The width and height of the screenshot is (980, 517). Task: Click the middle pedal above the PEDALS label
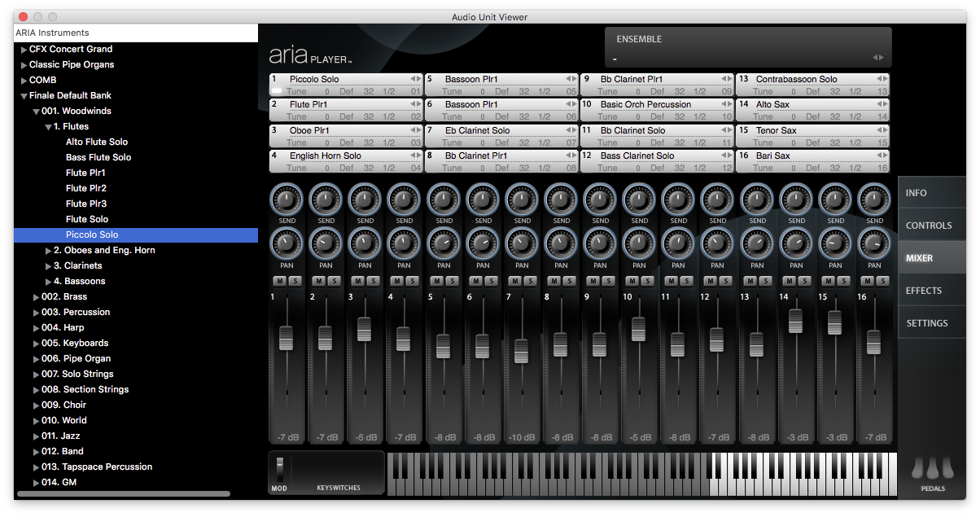tap(933, 468)
